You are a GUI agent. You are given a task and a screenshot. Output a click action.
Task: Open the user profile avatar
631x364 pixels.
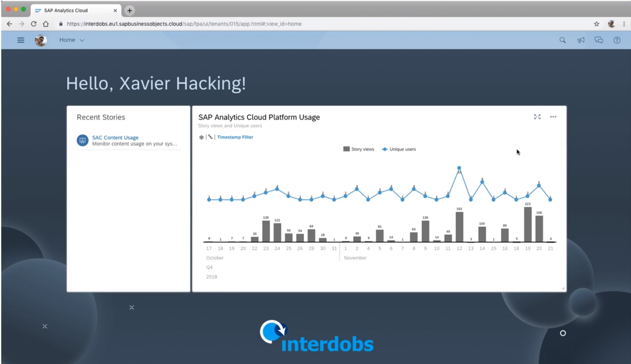tap(40, 40)
